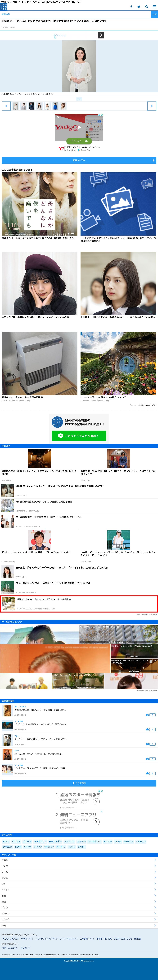Viewport: 158px width, 980px height.
Task: Click the camera icon on the バースデー・ワンダーランド row
Action: (147, 773)
